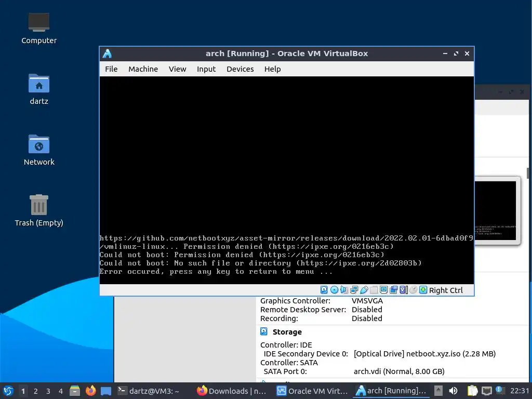
Task: Click the Recording Disabled value
Action: [x=367, y=318]
